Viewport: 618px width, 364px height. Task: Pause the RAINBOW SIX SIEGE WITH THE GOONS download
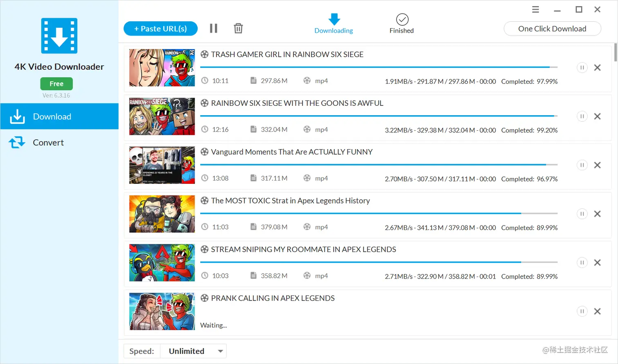pyautogui.click(x=582, y=116)
